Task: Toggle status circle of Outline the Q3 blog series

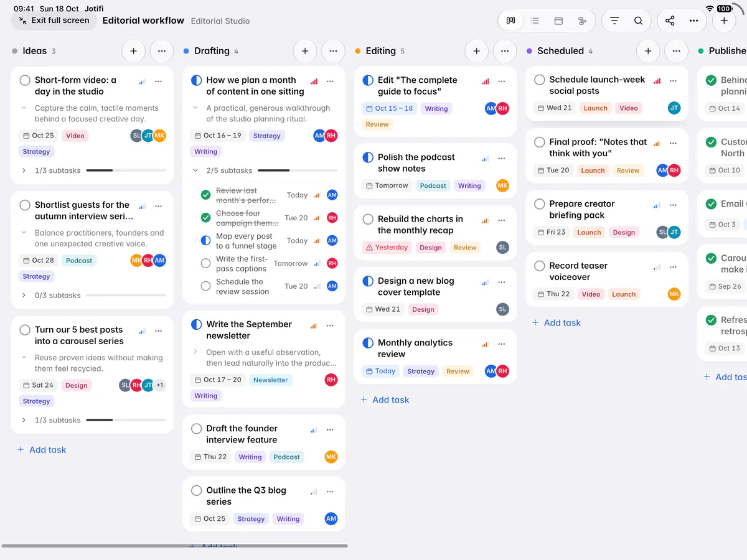Action: click(197, 490)
